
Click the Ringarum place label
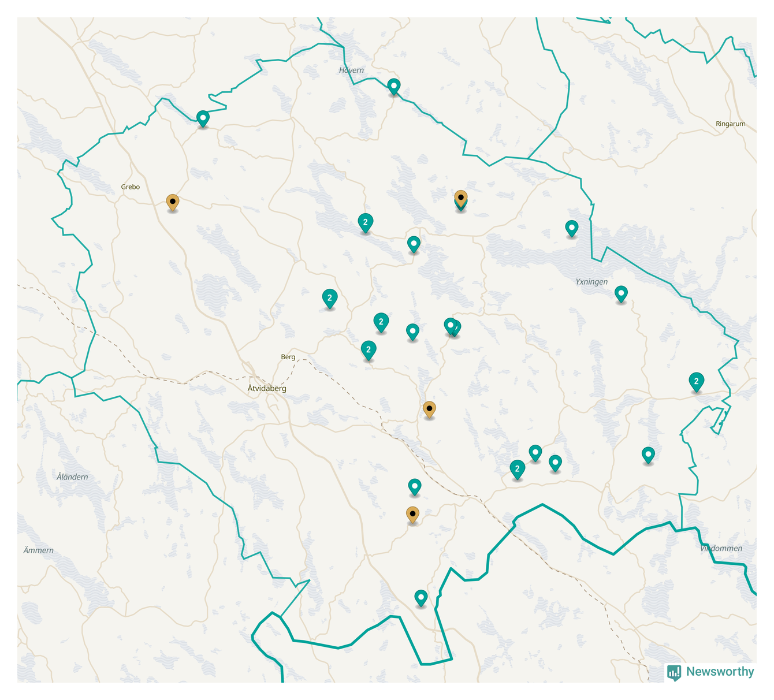pyautogui.click(x=730, y=124)
